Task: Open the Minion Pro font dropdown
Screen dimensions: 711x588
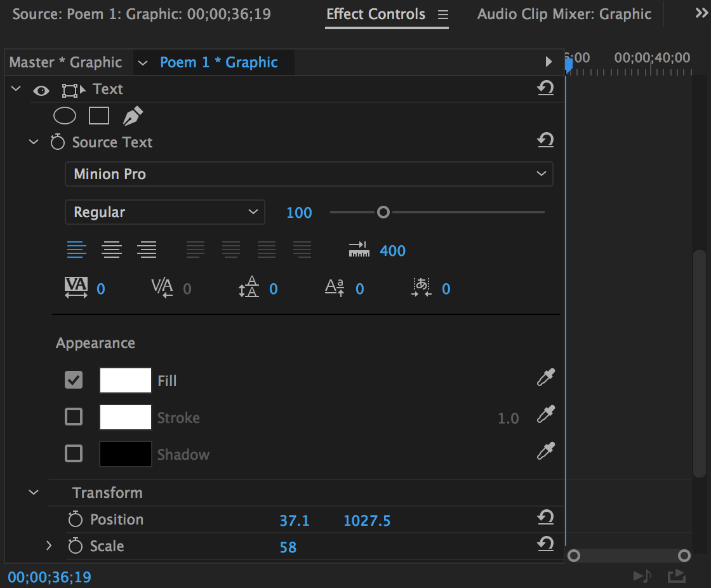Action: point(309,174)
